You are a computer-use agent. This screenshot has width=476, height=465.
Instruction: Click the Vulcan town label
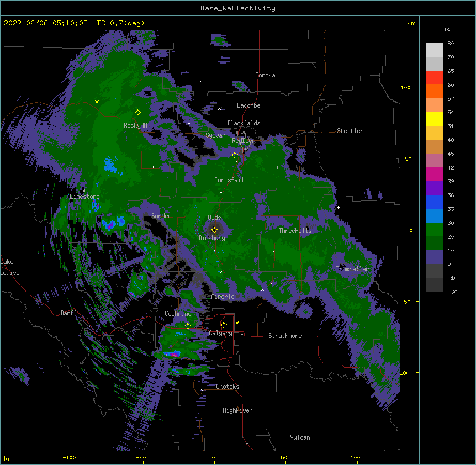(x=300, y=437)
